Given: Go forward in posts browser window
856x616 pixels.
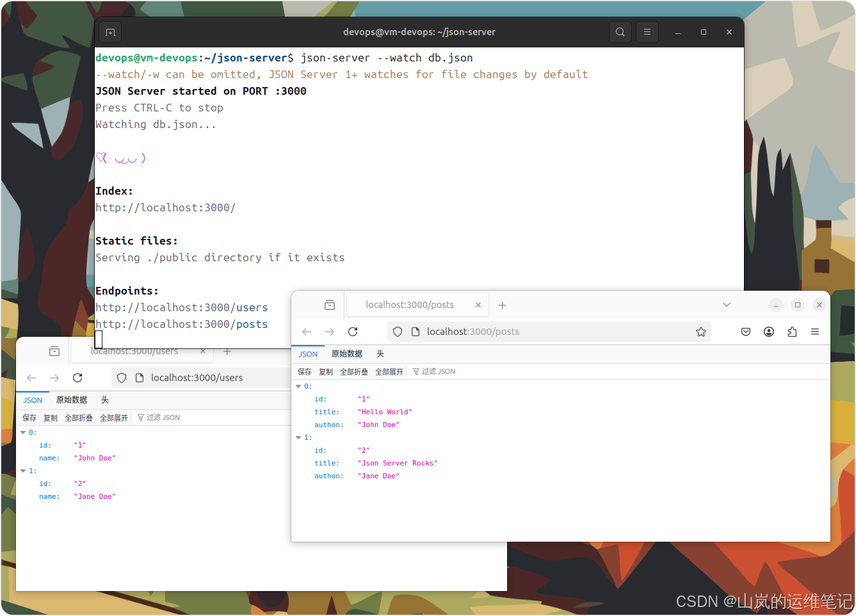Looking at the screenshot, I should [330, 332].
